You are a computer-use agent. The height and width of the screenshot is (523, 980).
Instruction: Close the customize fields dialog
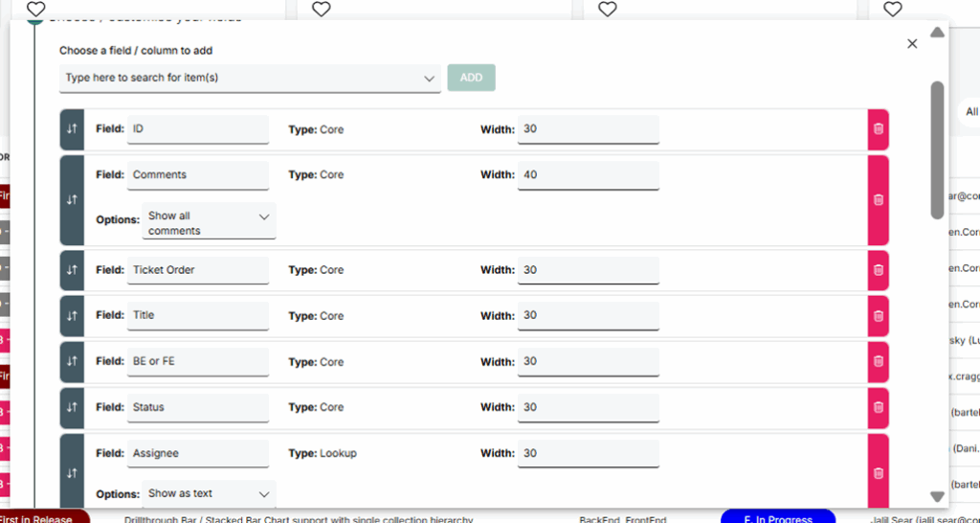912,43
